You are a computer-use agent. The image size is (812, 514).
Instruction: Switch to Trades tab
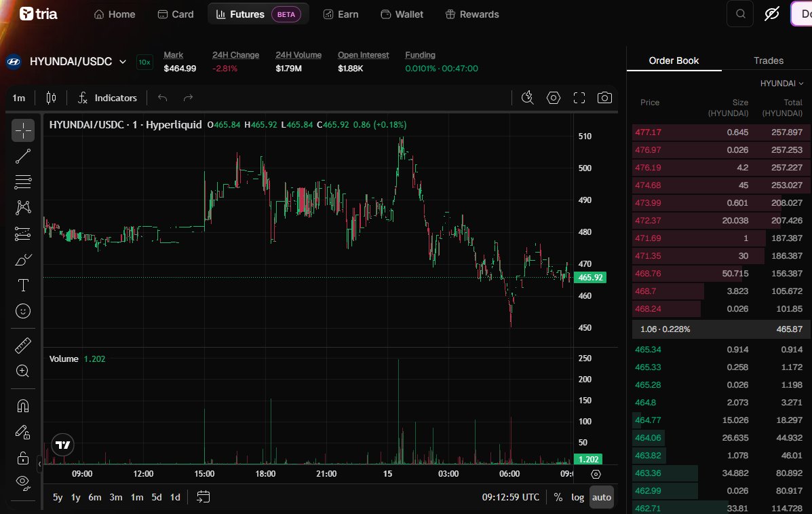pyautogui.click(x=769, y=60)
